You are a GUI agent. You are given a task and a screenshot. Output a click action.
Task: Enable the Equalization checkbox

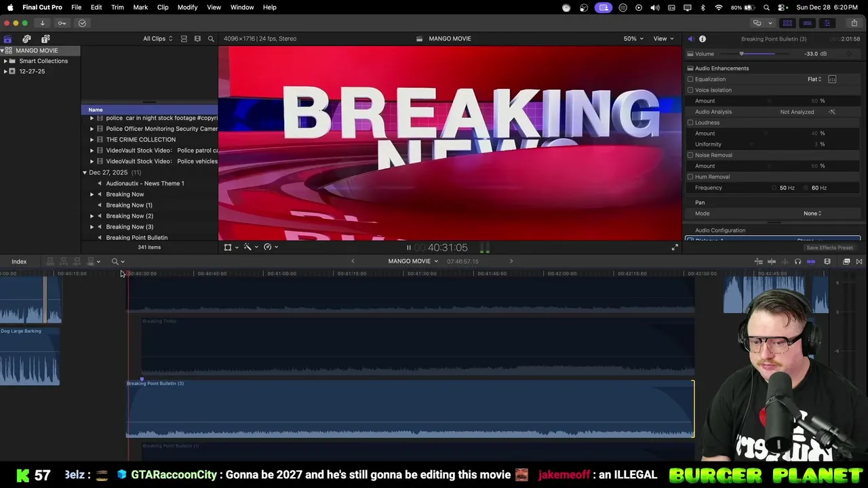690,79
